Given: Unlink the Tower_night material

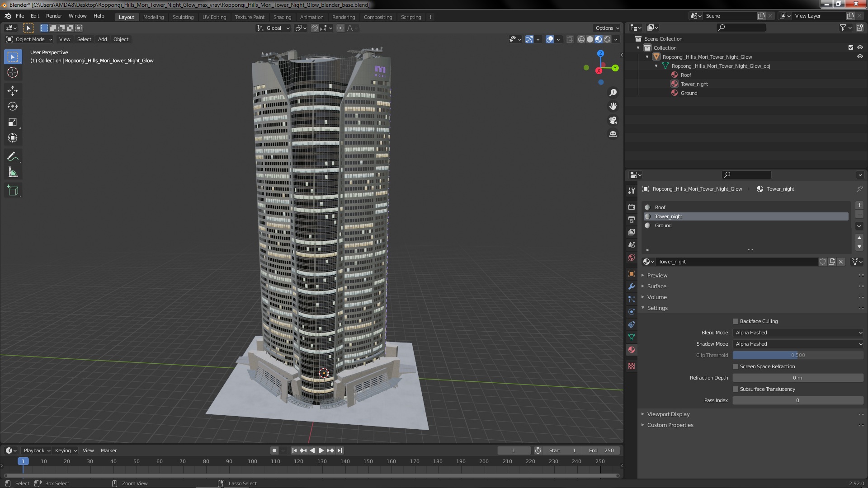Looking at the screenshot, I should pos(841,262).
